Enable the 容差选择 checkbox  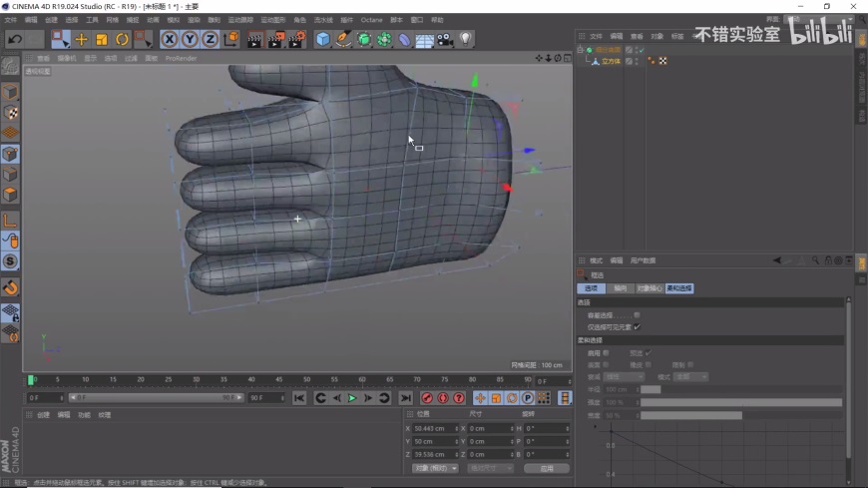pos(637,314)
